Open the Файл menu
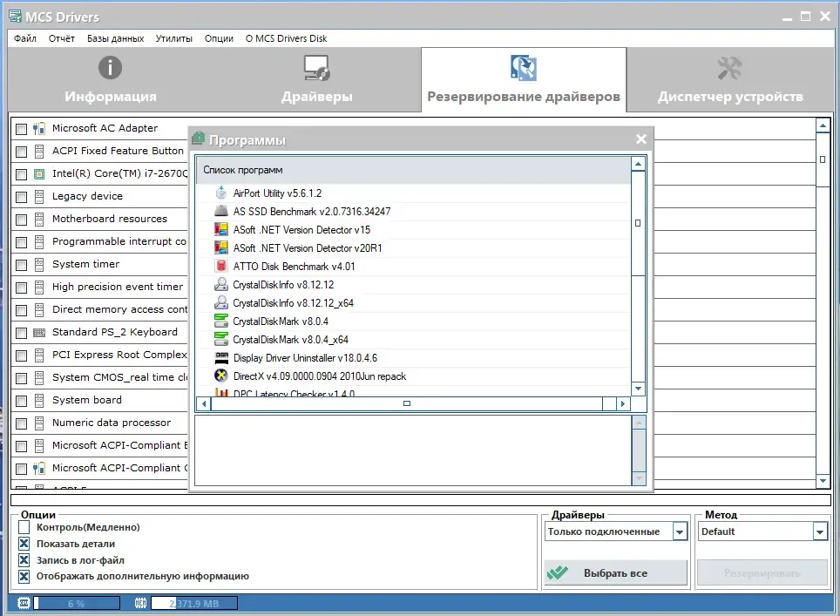 tap(25, 38)
